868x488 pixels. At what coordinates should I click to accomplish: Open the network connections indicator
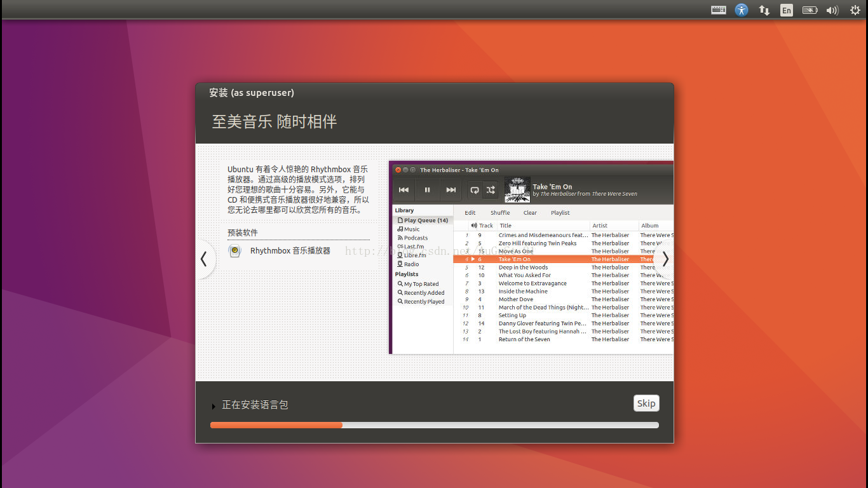pyautogui.click(x=764, y=10)
